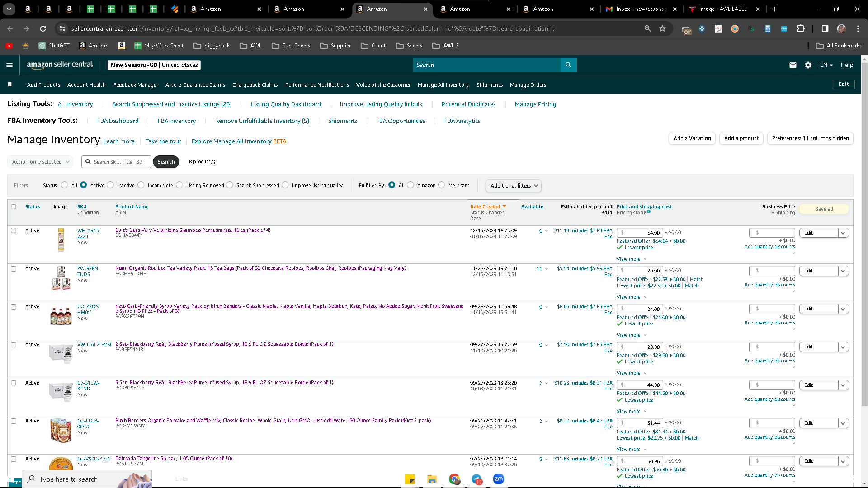This screenshot has height=488, width=868.
Task: Tick the checkbox for SKU ZW-92EN-TNDS
Action: coord(14,268)
